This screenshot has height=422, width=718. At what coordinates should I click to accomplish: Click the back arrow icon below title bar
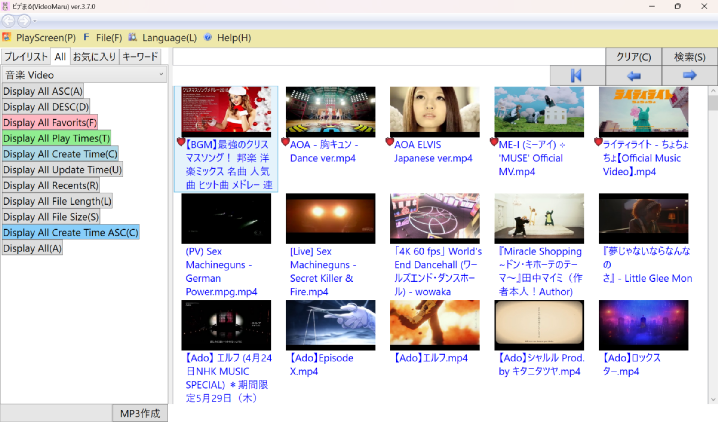9,20
